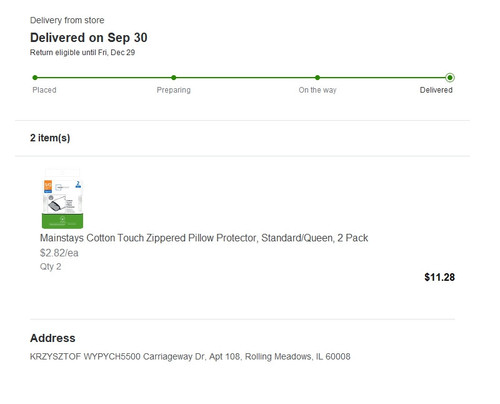Click the $2.82/ea unit price
Viewport: 500px width, 404px height.
(59, 253)
